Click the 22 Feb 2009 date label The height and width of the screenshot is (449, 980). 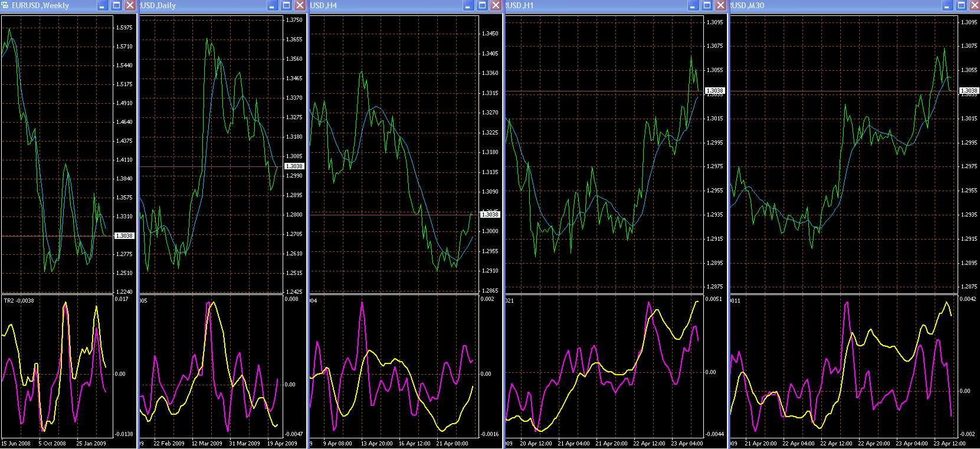(169, 444)
